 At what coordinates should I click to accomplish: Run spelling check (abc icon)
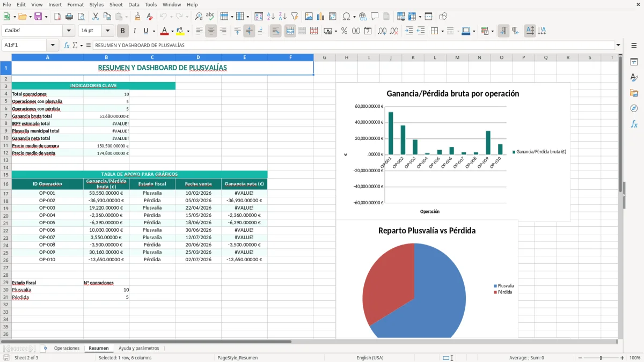tap(210, 17)
